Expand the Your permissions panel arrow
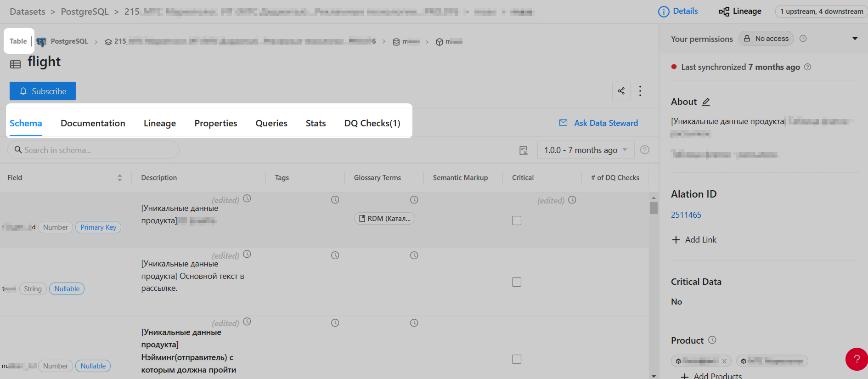868x379 pixels. pos(855,39)
